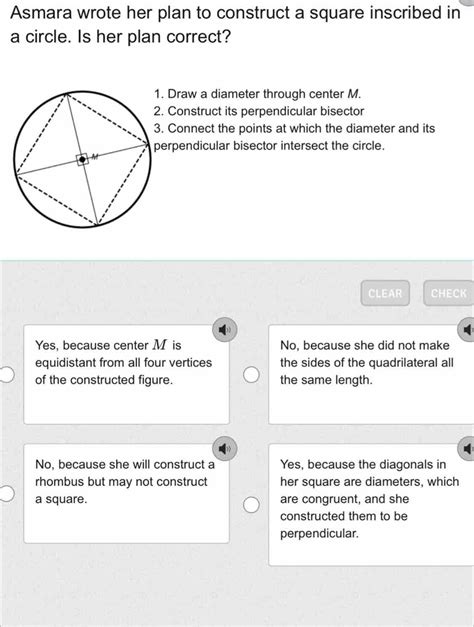The image size is (474, 627).
Task: Play audio for 'Yes, because center M' answer
Action: pyautogui.click(x=224, y=330)
